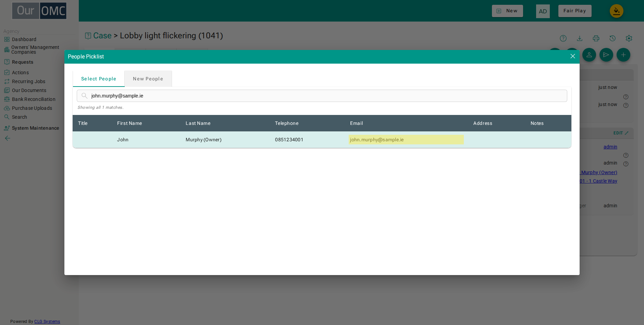Screen dimensions: 644x325
Task: Click the Case breadcrumb link
Action: (102, 36)
